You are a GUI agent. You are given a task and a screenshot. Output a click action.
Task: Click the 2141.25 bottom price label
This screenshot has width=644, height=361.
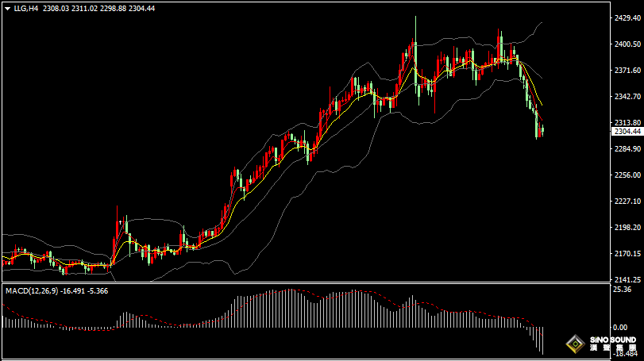[x=627, y=280]
